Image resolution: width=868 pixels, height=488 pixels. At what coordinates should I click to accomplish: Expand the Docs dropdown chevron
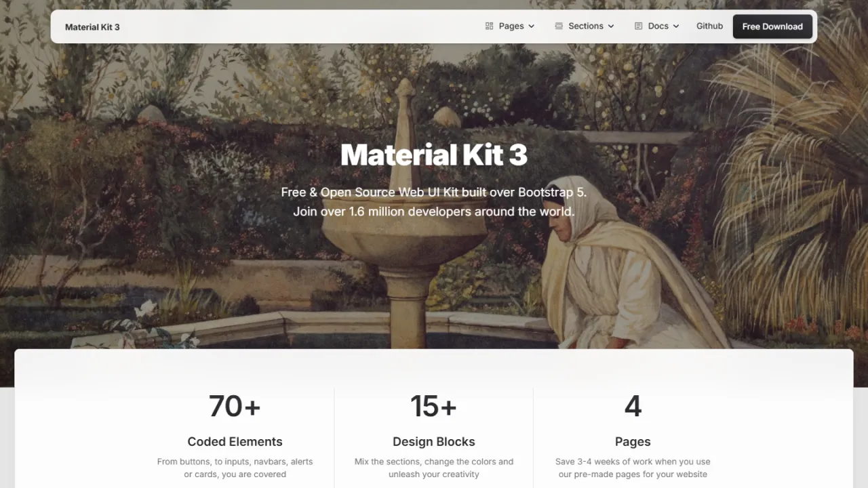(x=675, y=26)
